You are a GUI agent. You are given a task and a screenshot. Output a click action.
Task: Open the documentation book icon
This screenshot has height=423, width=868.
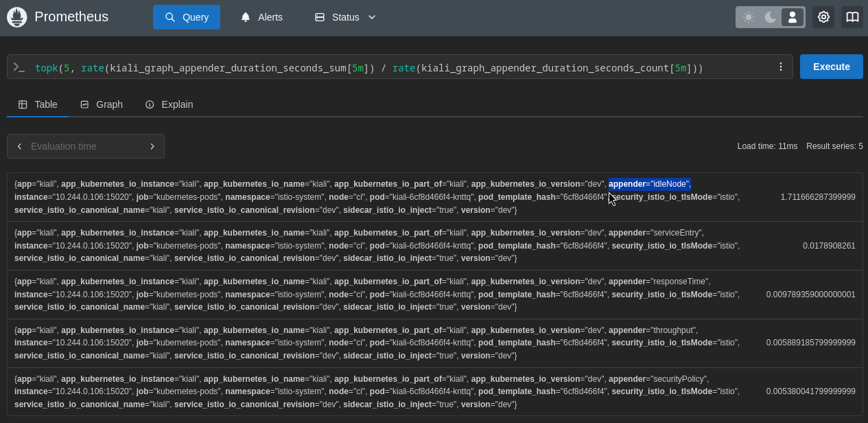pyautogui.click(x=852, y=16)
